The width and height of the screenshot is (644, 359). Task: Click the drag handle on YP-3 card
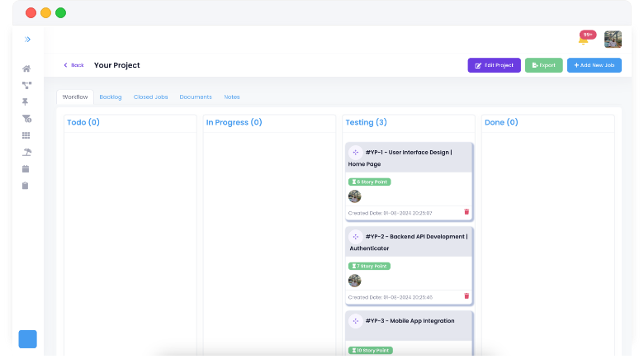pos(356,321)
